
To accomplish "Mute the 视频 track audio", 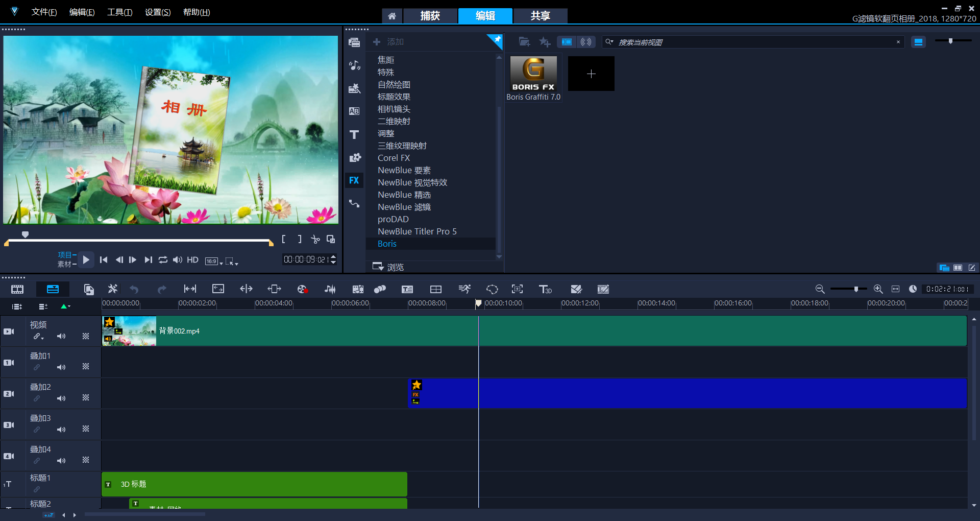I will click(61, 336).
